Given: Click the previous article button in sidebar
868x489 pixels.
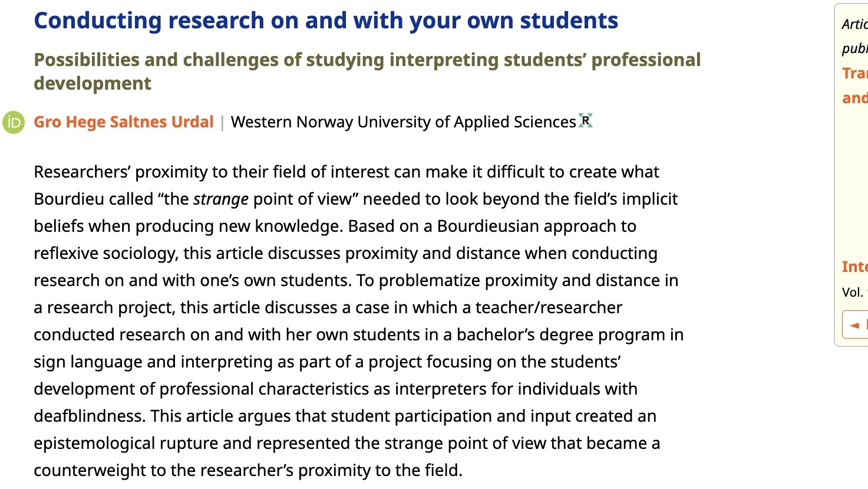Looking at the screenshot, I should click(856, 324).
